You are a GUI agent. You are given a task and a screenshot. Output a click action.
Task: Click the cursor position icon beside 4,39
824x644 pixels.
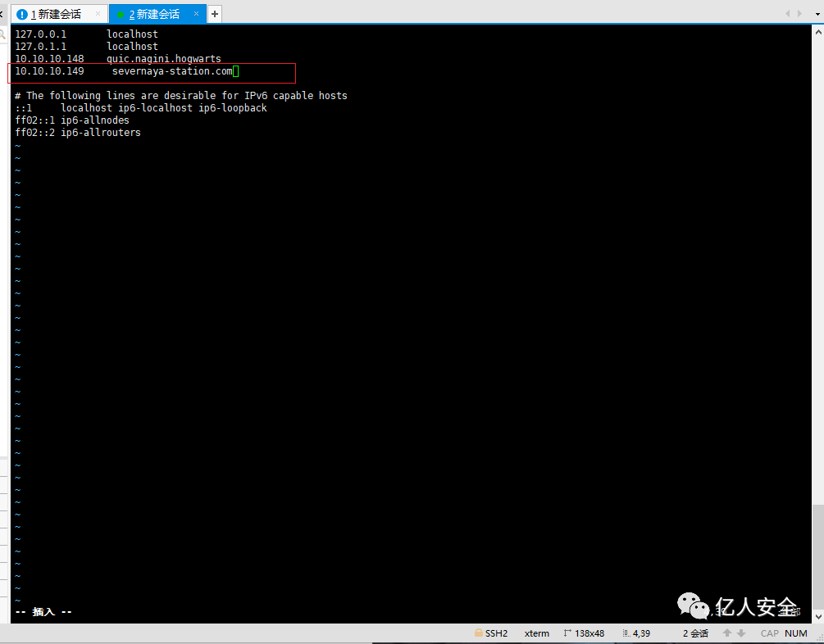pyautogui.click(x=626, y=633)
